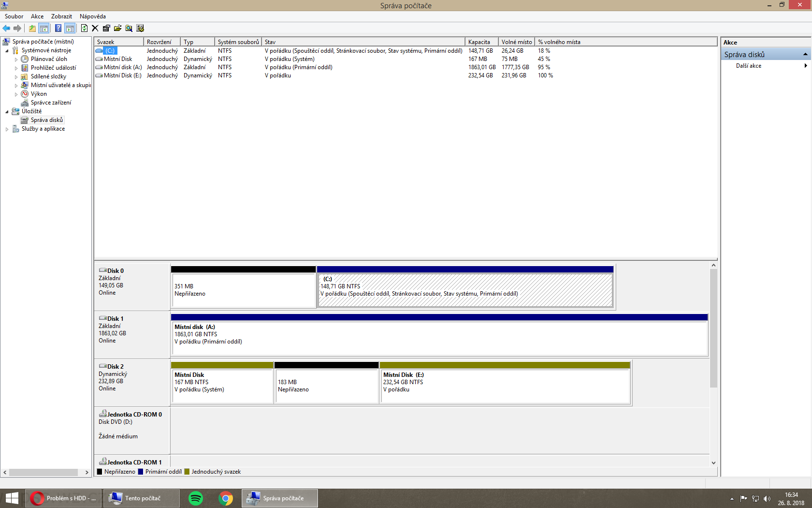Click the tree pane horizontal scrollbar thumb

tap(43, 472)
